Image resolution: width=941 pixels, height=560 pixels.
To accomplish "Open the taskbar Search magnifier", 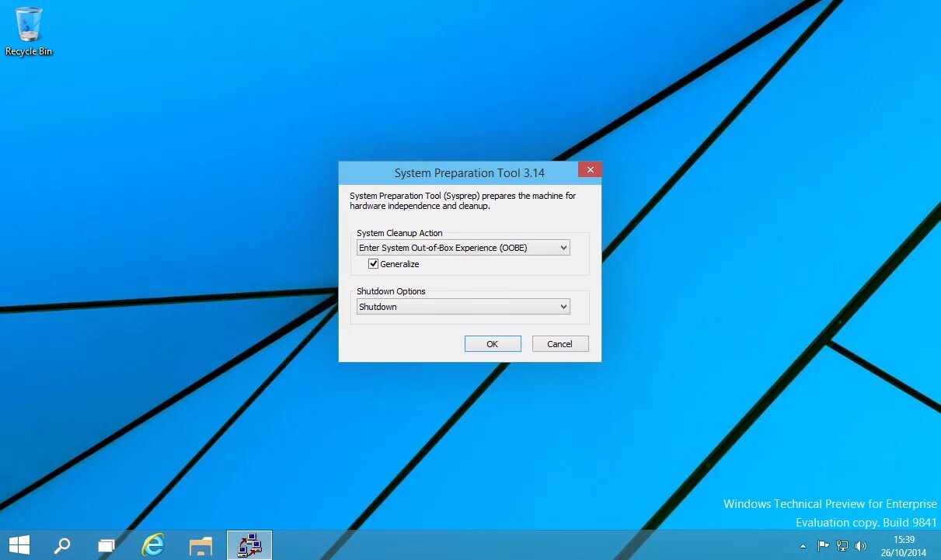I will [x=62, y=545].
